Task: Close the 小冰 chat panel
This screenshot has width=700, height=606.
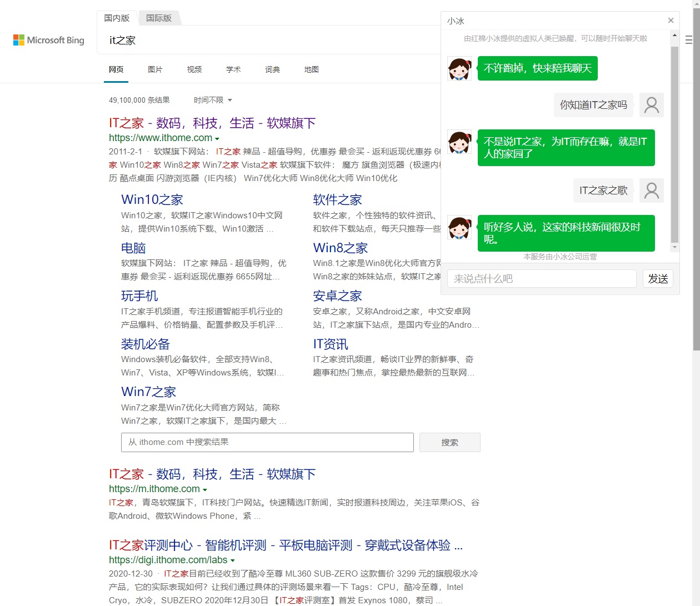Action: tap(671, 21)
